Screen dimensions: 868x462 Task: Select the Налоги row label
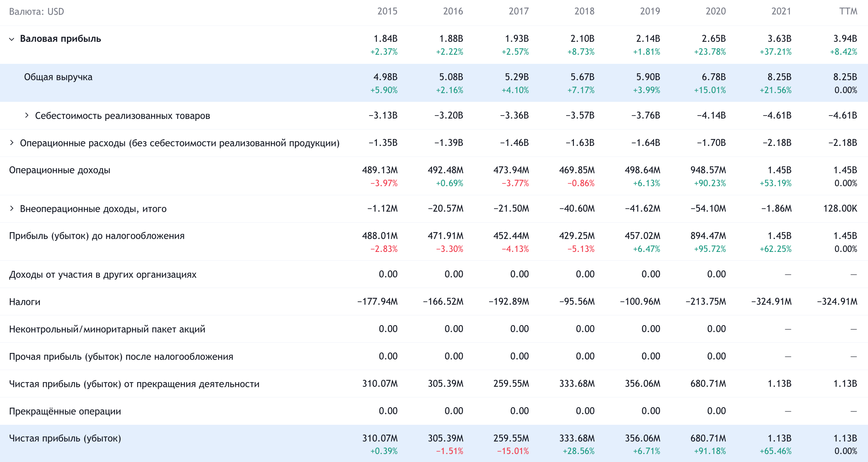coord(25,302)
